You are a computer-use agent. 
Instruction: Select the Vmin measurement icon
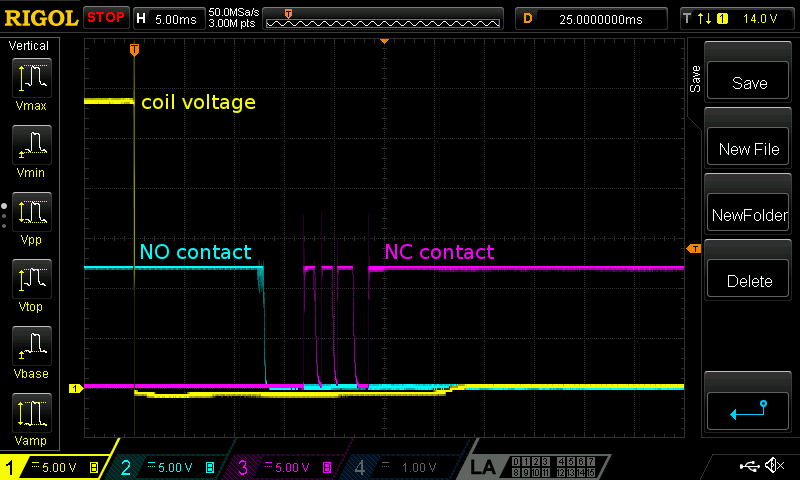(32, 145)
